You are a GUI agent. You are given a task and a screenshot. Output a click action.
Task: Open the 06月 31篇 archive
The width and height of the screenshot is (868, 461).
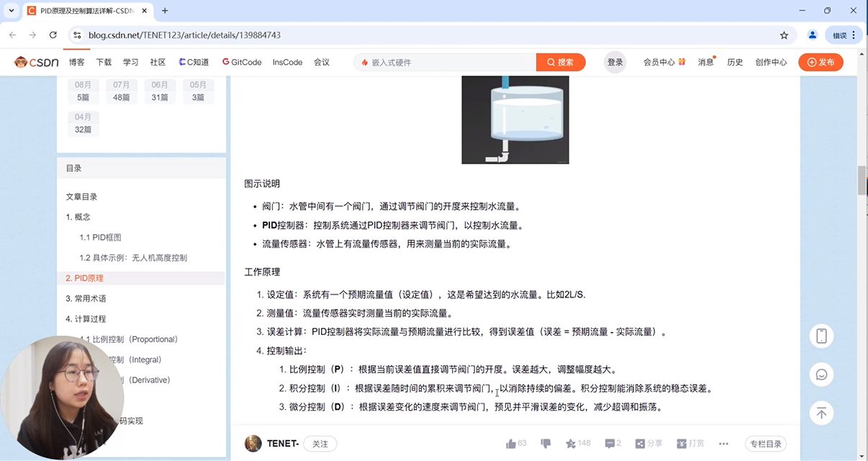[160, 91]
